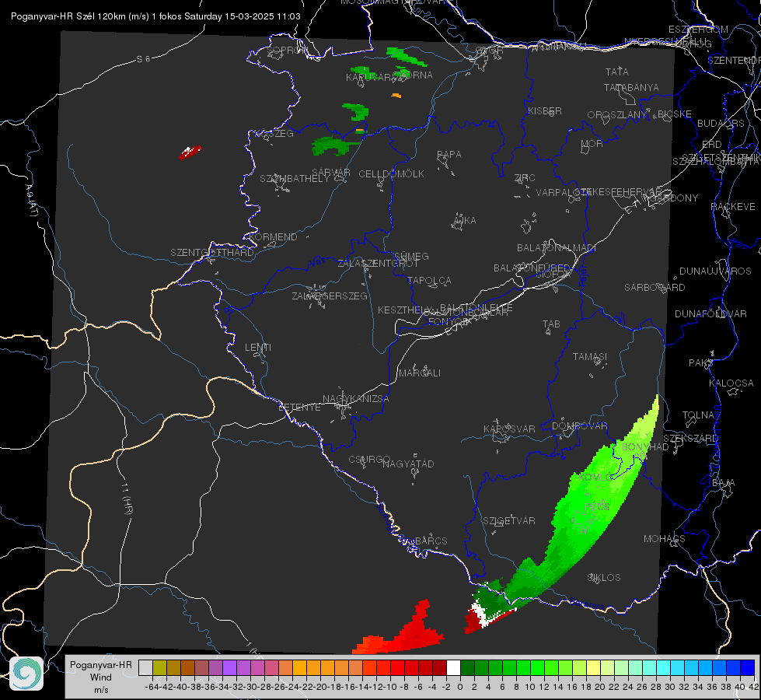Click the CSURGÓ town label
Screen dimensions: 761x700
[x=369, y=460]
